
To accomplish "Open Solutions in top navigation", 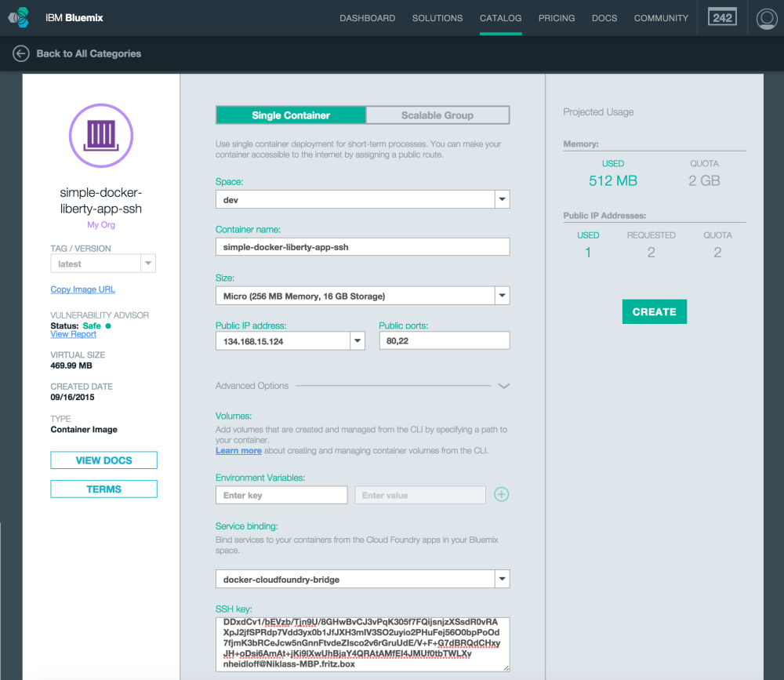I will tap(437, 18).
